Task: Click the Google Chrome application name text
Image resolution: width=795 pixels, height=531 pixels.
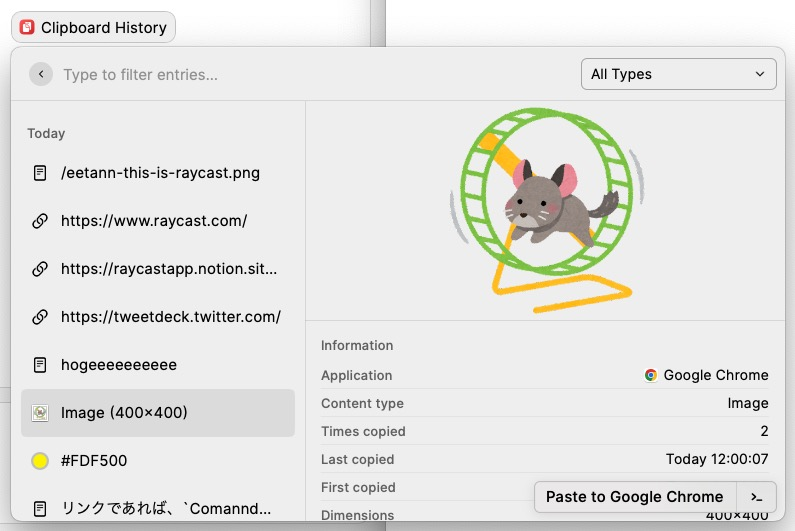Action: pos(716,375)
